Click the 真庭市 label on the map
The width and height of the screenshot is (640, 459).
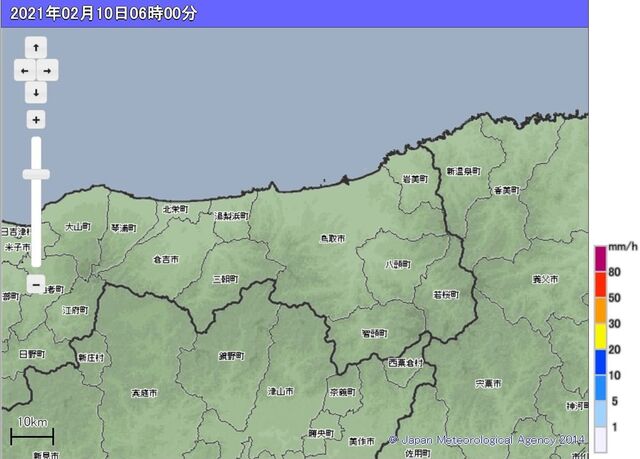pyautogui.click(x=144, y=393)
